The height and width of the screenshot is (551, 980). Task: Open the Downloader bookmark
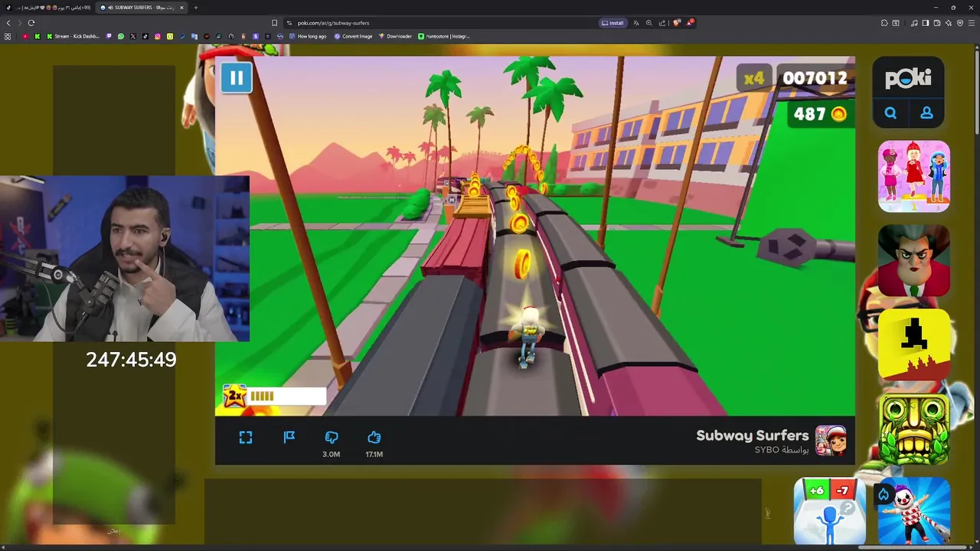(396, 36)
